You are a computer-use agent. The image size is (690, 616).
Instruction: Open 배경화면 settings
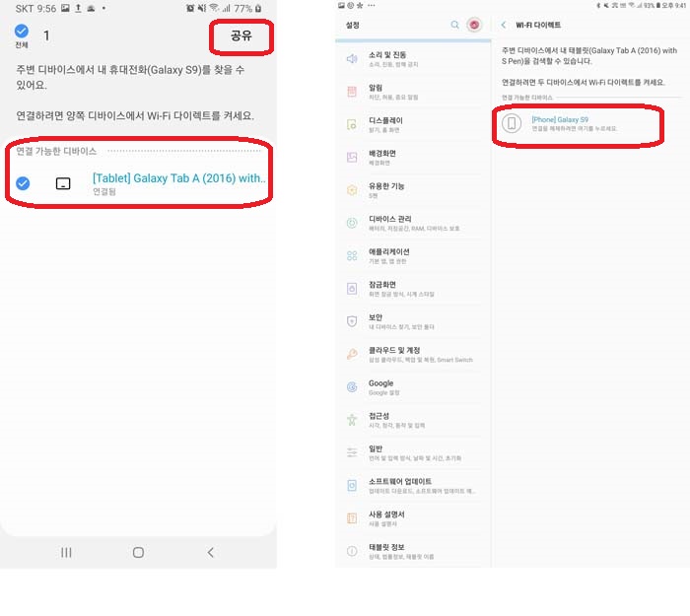coord(413,157)
